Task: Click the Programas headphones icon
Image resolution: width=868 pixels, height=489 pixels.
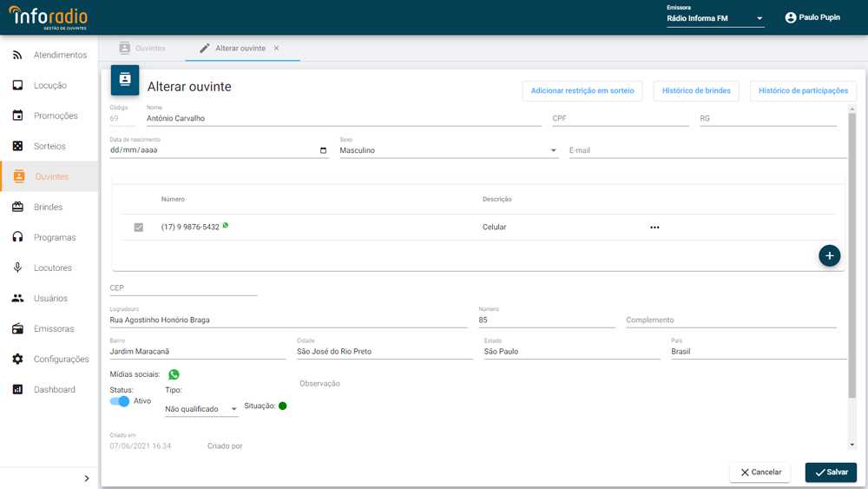Action: (17, 237)
